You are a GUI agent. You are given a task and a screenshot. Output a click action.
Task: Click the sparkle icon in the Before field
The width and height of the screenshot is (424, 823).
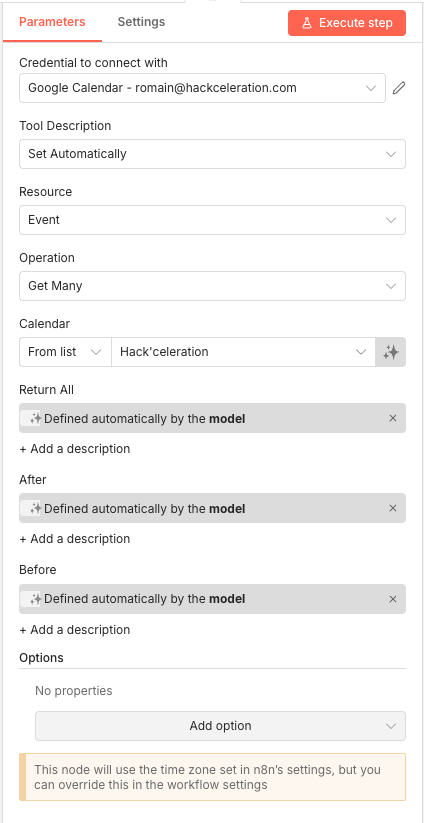coord(35,599)
